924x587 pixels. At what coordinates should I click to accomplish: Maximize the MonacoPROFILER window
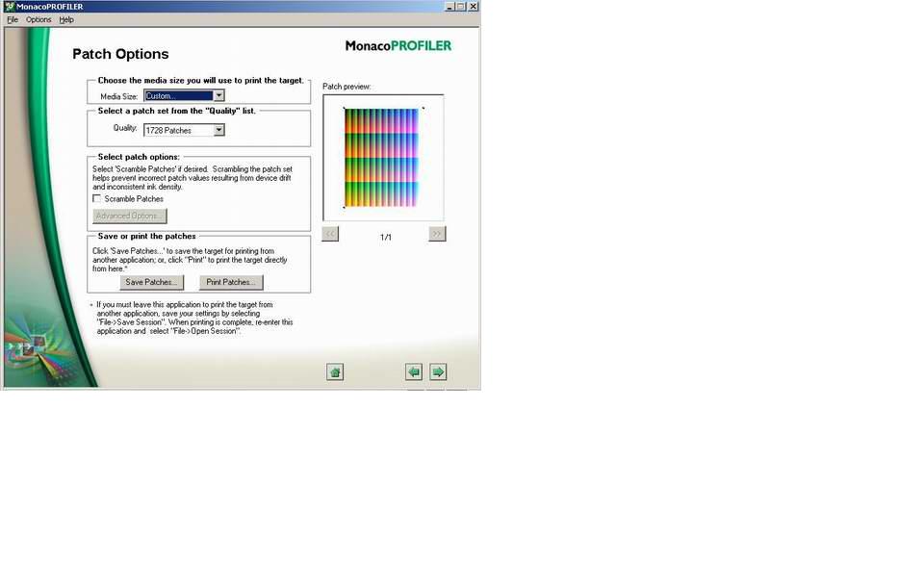coord(461,7)
